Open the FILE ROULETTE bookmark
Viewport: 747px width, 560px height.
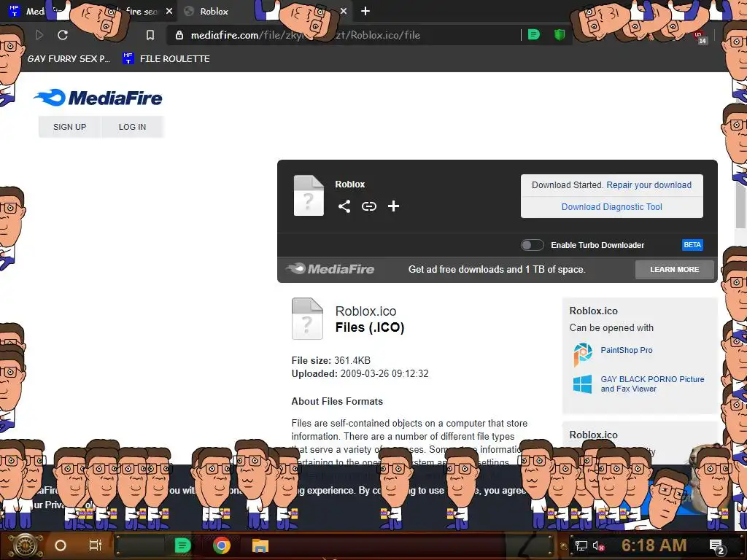pyautogui.click(x=166, y=58)
